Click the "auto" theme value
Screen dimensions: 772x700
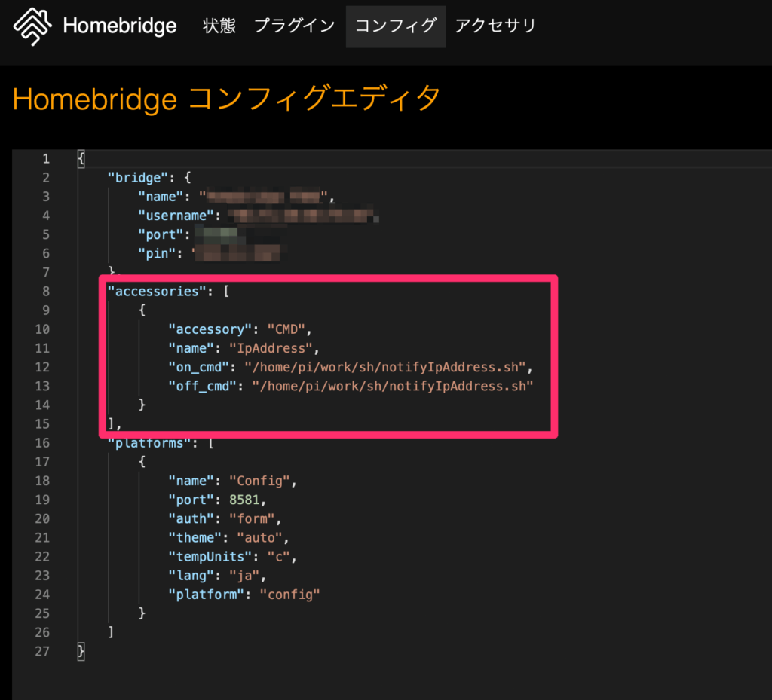pyautogui.click(x=260, y=538)
